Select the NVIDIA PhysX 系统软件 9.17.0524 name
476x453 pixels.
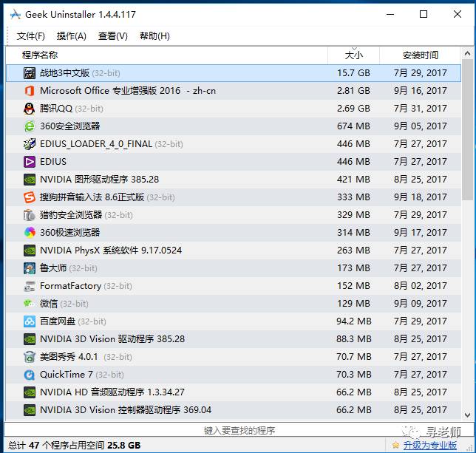(111, 251)
